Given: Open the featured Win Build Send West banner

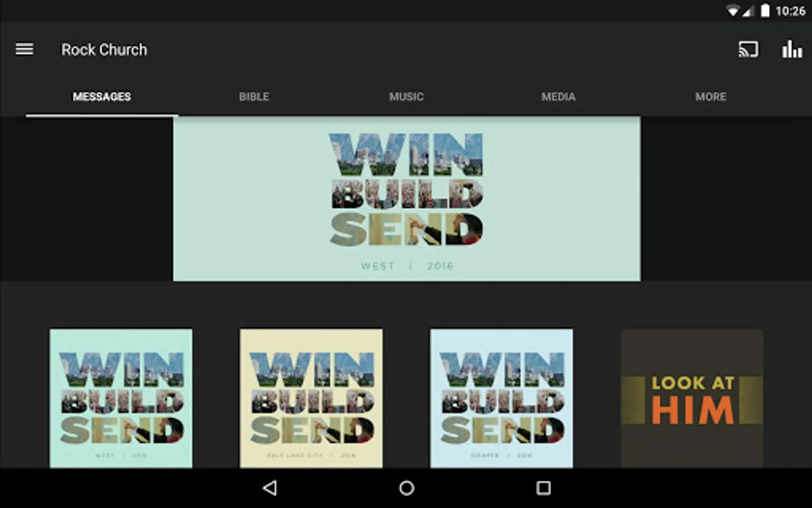Looking at the screenshot, I should point(407,199).
